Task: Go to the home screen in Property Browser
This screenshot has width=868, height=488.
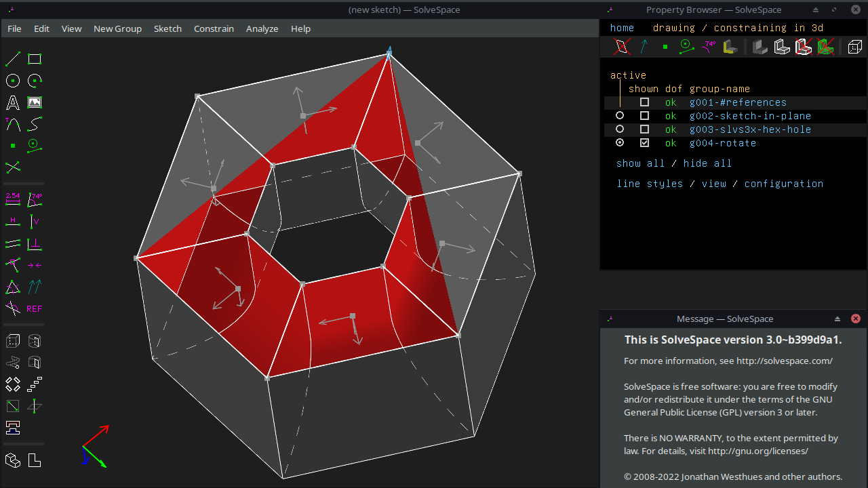Action: tap(621, 28)
